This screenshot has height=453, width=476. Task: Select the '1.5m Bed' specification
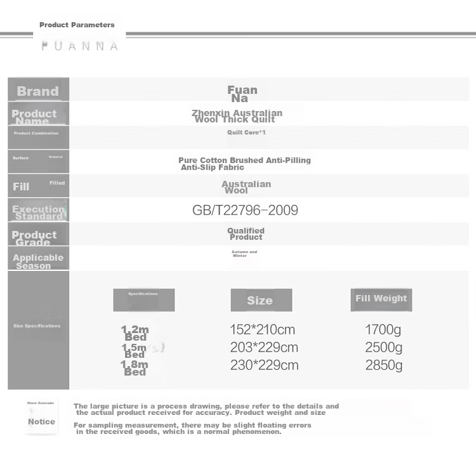134,351
